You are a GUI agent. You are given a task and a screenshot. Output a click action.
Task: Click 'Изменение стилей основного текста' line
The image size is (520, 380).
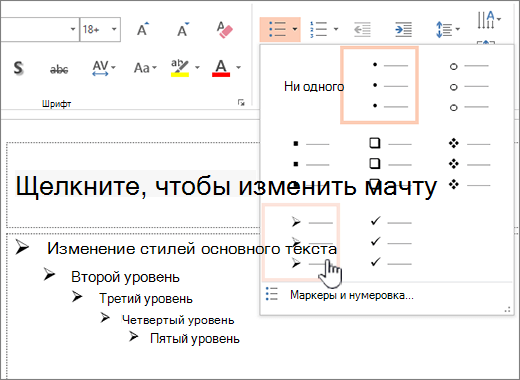pyautogui.click(x=192, y=249)
